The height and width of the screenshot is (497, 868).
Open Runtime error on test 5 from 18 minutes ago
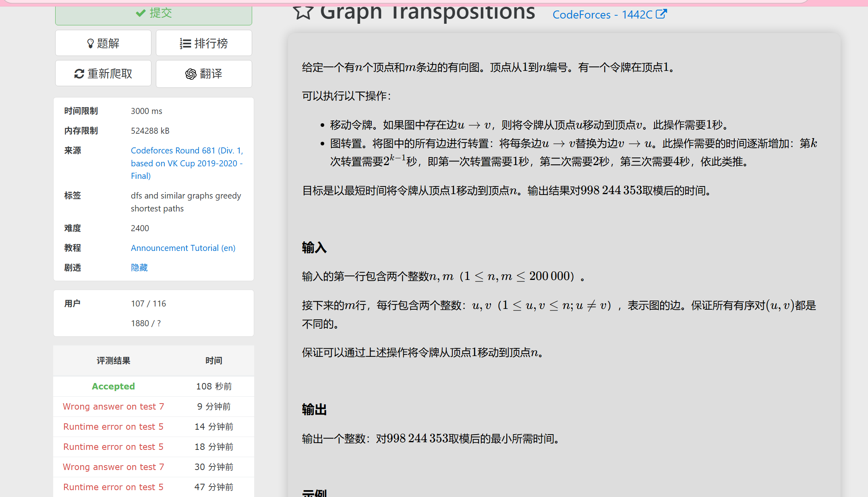[x=113, y=447]
